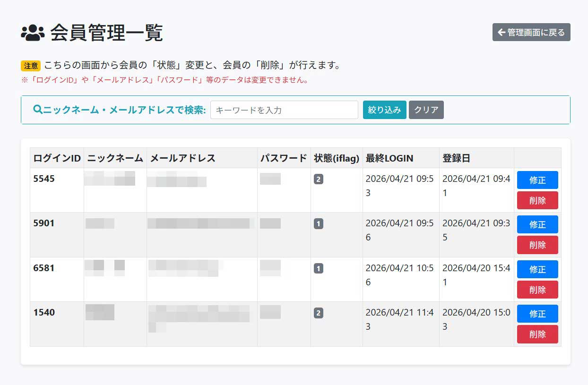Viewport: 588px width, 385px height.
Task: Click the members group icon beside title
Action: tap(33, 33)
